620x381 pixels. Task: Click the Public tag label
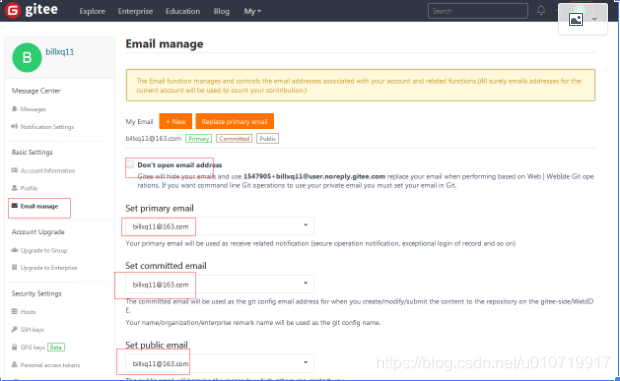(268, 139)
